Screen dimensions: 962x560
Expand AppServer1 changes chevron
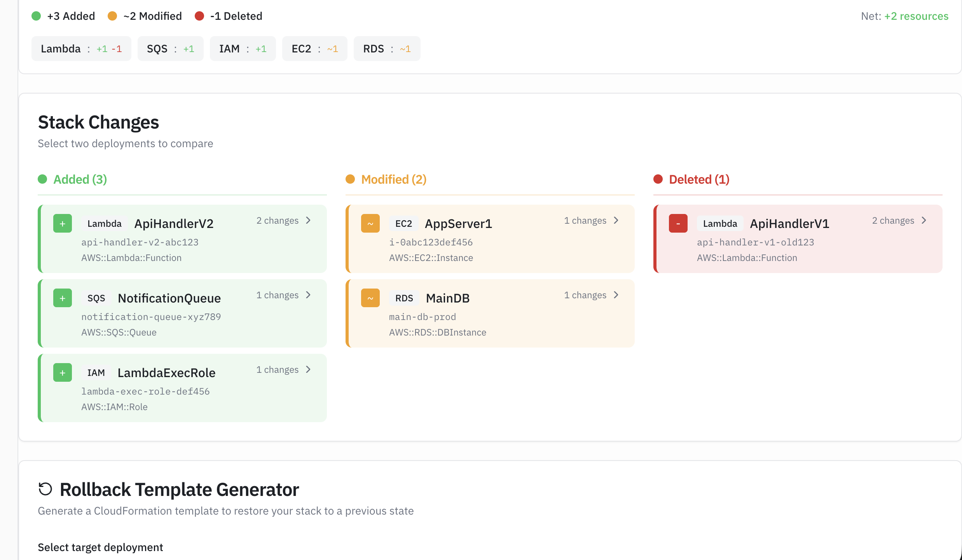(616, 221)
